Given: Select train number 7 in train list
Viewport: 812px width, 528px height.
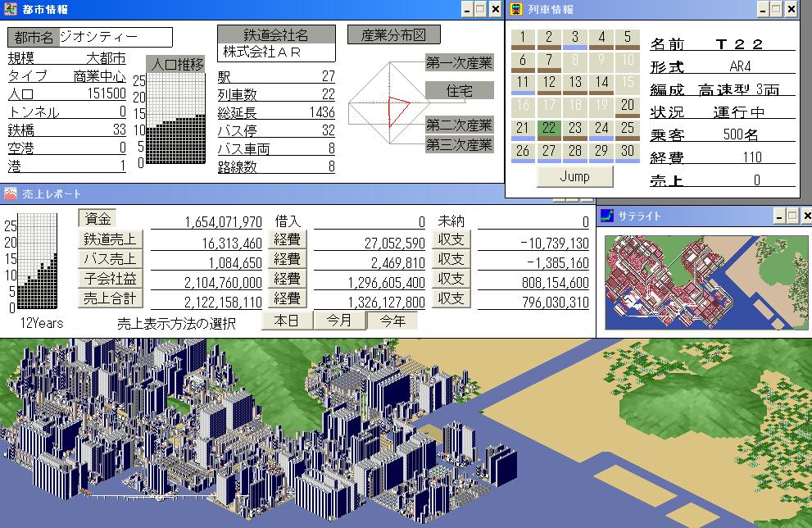Looking at the screenshot, I should pos(549,61).
